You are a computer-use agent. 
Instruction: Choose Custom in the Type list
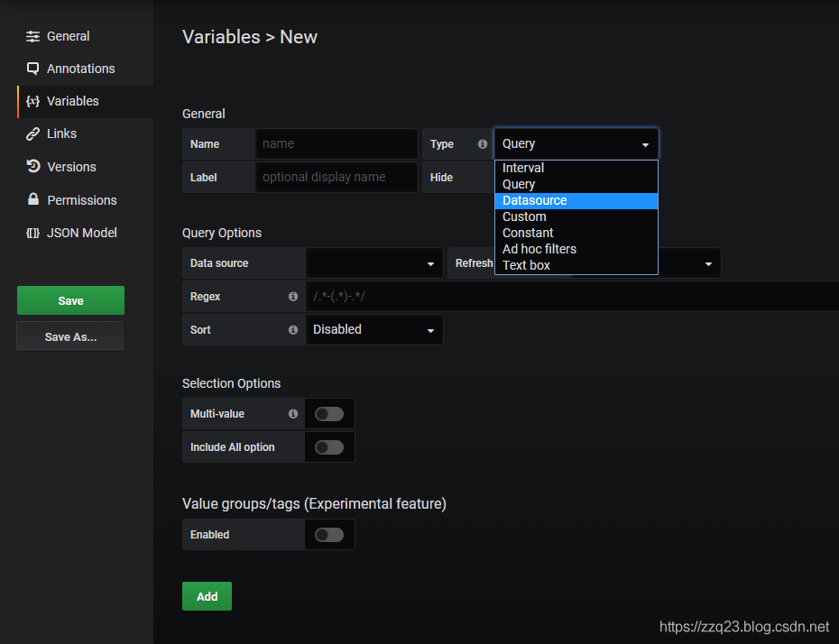point(576,216)
